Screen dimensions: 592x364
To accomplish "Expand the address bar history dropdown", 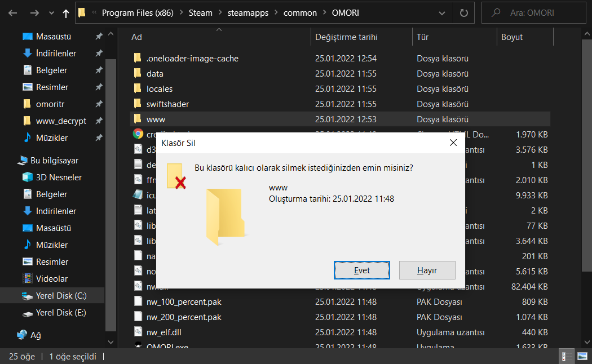I will click(x=441, y=13).
